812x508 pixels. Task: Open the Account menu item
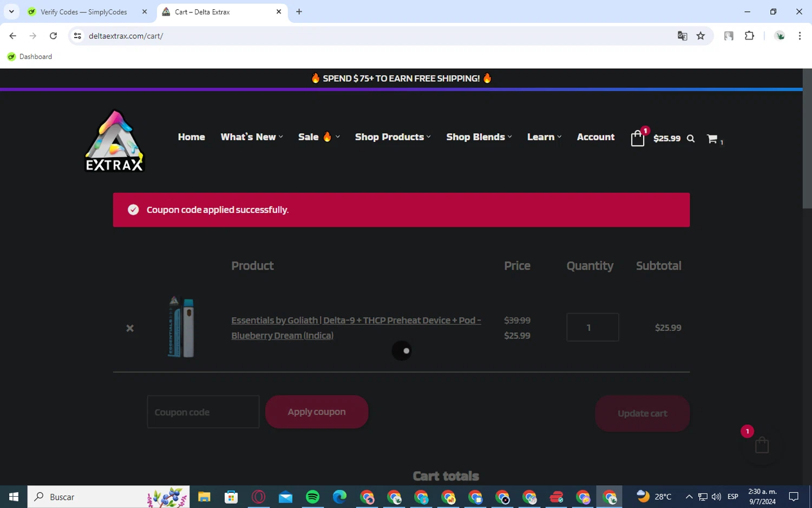point(595,137)
